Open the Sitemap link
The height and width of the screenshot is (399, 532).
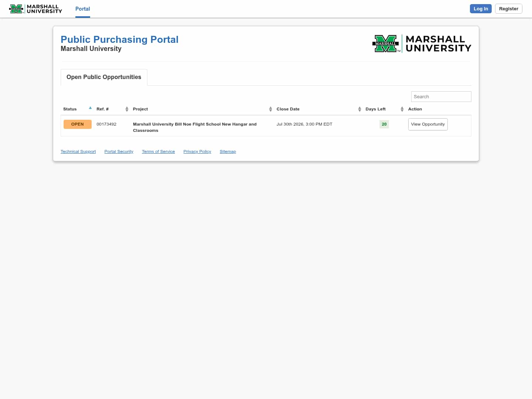tap(228, 151)
